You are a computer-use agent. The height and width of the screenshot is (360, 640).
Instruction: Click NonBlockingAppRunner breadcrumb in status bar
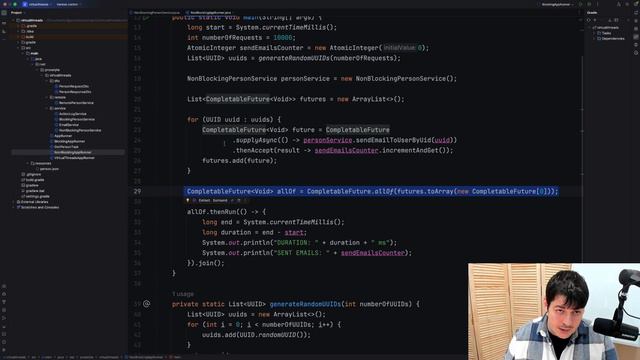(146, 357)
